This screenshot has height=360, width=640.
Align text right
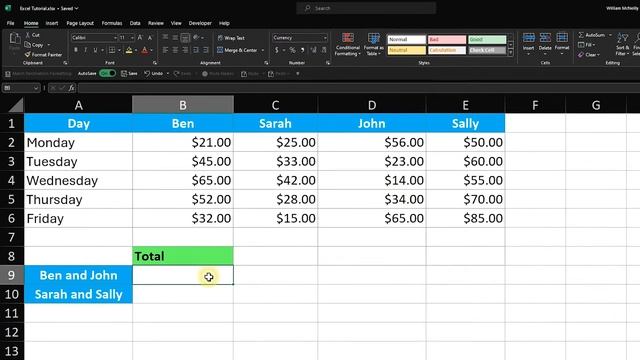coord(185,50)
